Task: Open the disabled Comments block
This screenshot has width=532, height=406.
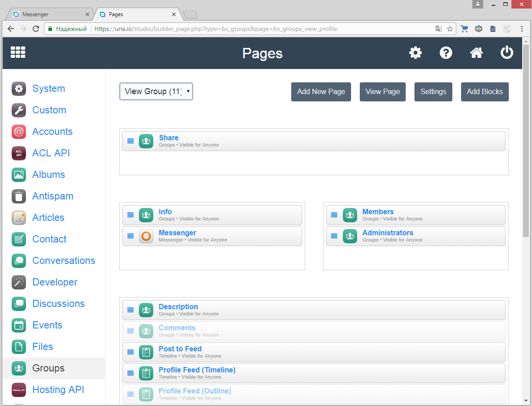Action: pyautogui.click(x=177, y=328)
